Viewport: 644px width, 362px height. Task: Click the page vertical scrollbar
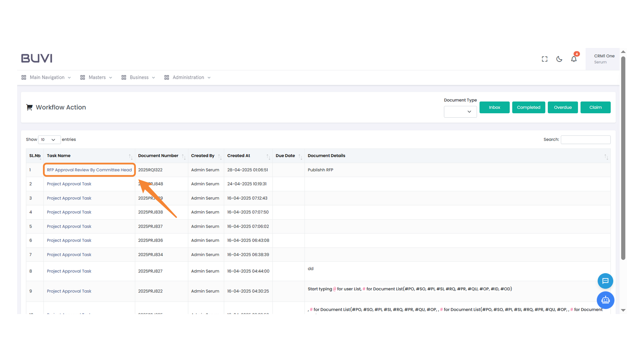pyautogui.click(x=623, y=158)
